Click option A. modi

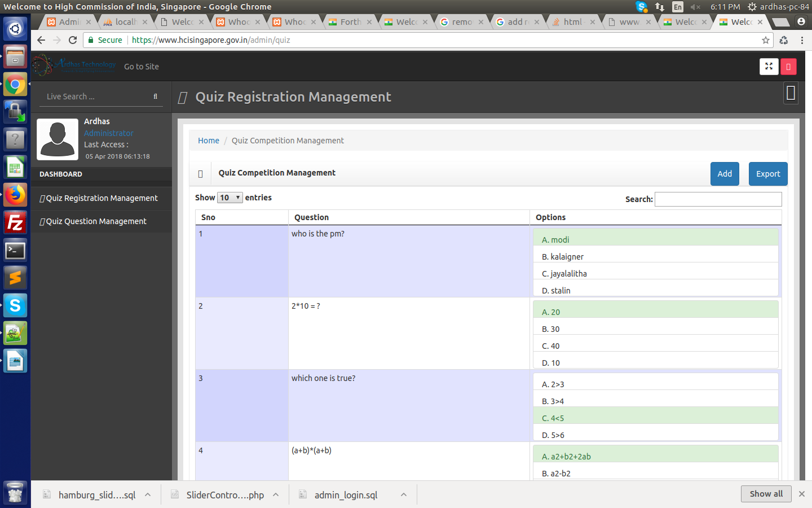click(x=656, y=237)
